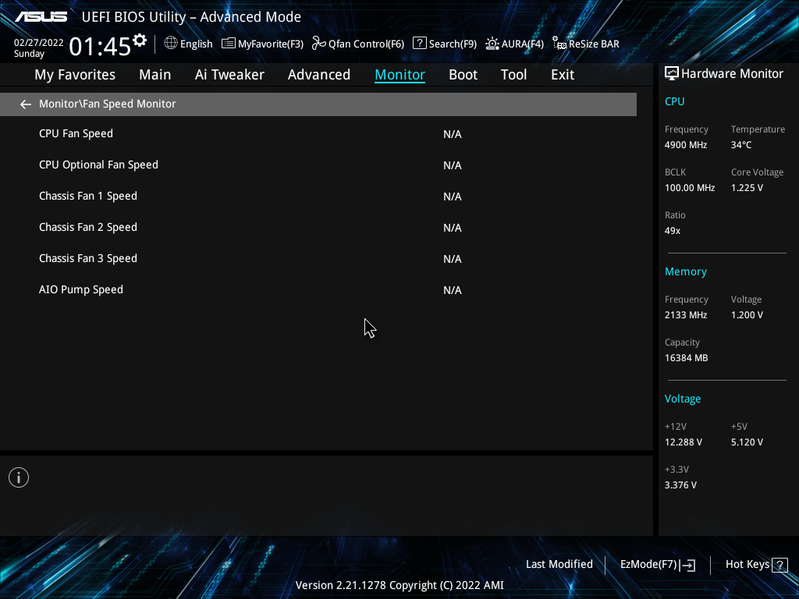Image resolution: width=799 pixels, height=599 pixels.
Task: Click the 3.376 V reading
Action: click(x=680, y=485)
